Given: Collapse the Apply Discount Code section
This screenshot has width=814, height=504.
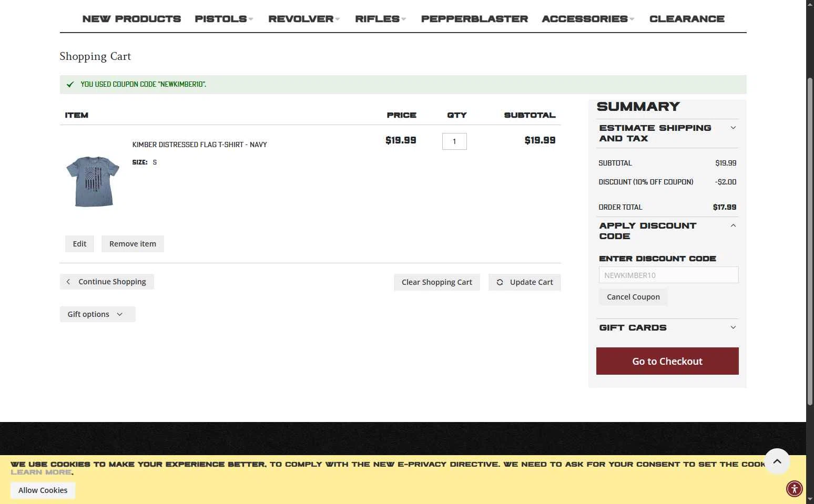Looking at the screenshot, I should (667, 231).
